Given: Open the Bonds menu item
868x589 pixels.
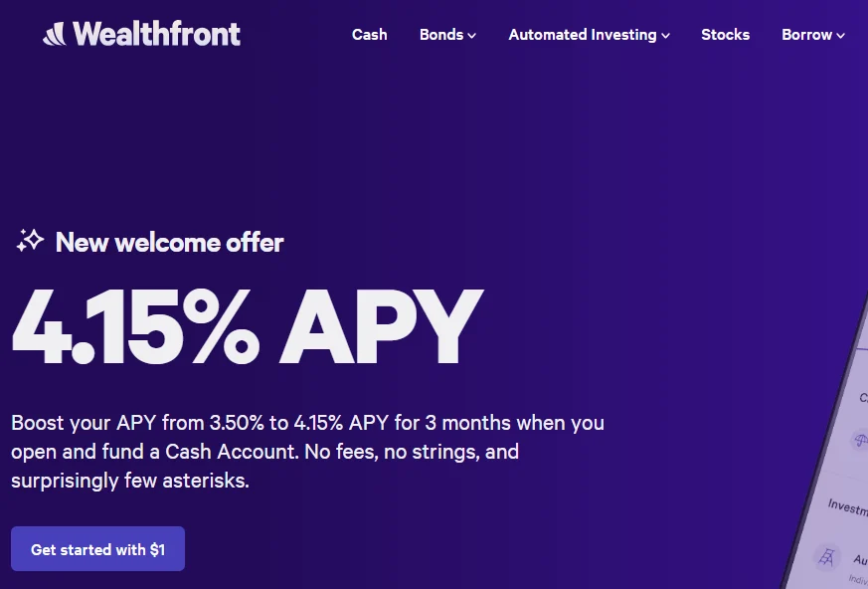Looking at the screenshot, I should tap(440, 34).
